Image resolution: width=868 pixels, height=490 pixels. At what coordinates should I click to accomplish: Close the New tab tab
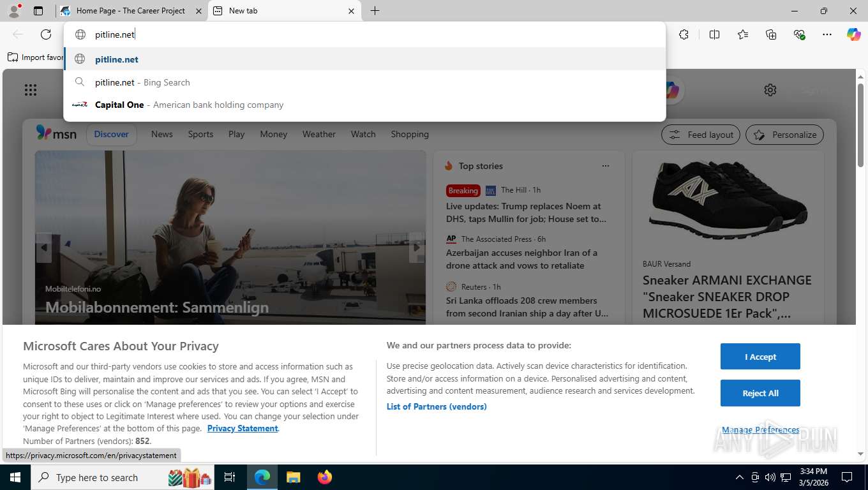point(351,11)
